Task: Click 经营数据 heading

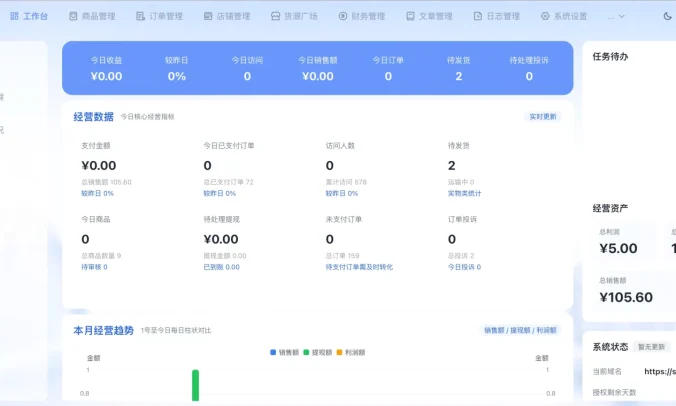Action: pyautogui.click(x=94, y=117)
